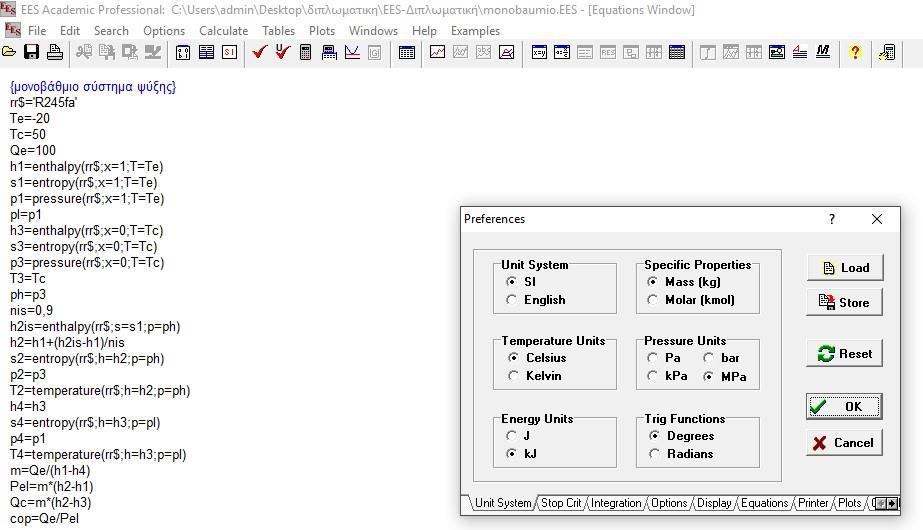Open the Tables menu
This screenshot has height=530, width=923.
click(278, 31)
